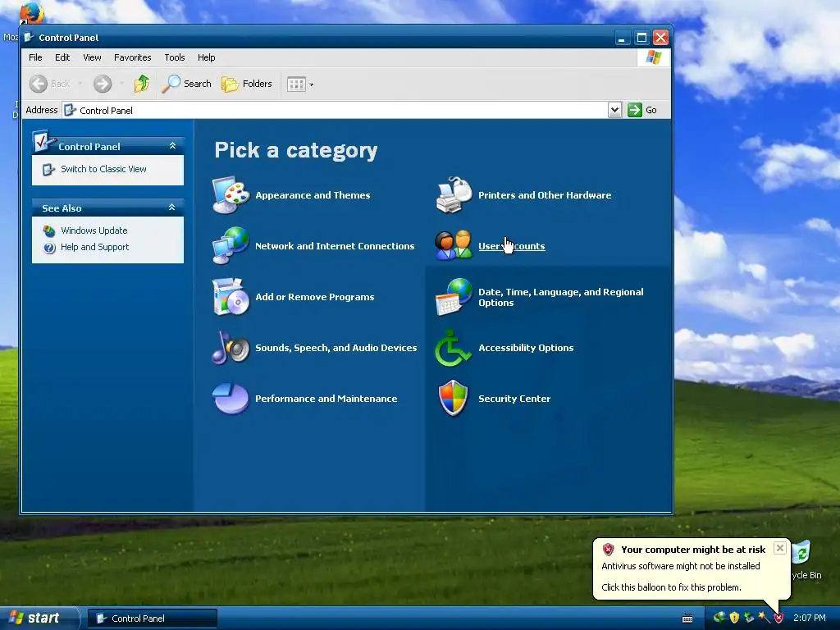The width and height of the screenshot is (840, 630).
Task: Click into the Address bar field
Action: 336,110
